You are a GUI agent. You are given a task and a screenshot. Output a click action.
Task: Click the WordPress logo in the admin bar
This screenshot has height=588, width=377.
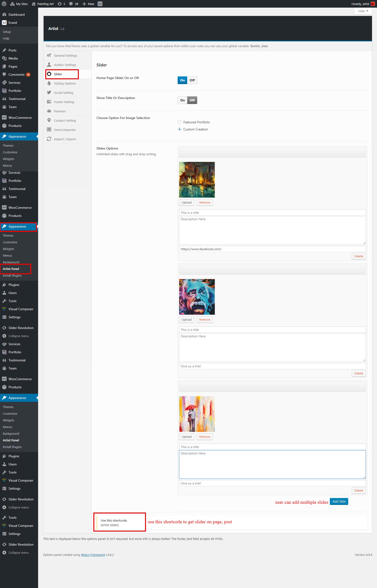click(4, 4)
